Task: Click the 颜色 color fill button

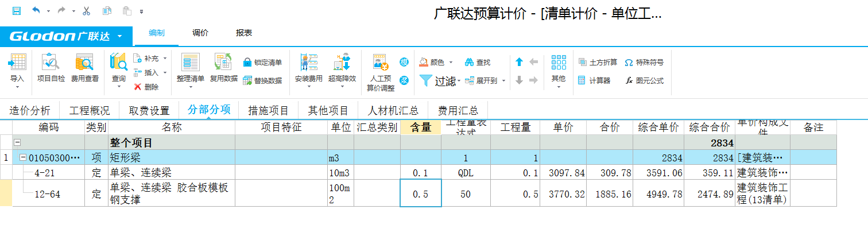Action: point(432,62)
